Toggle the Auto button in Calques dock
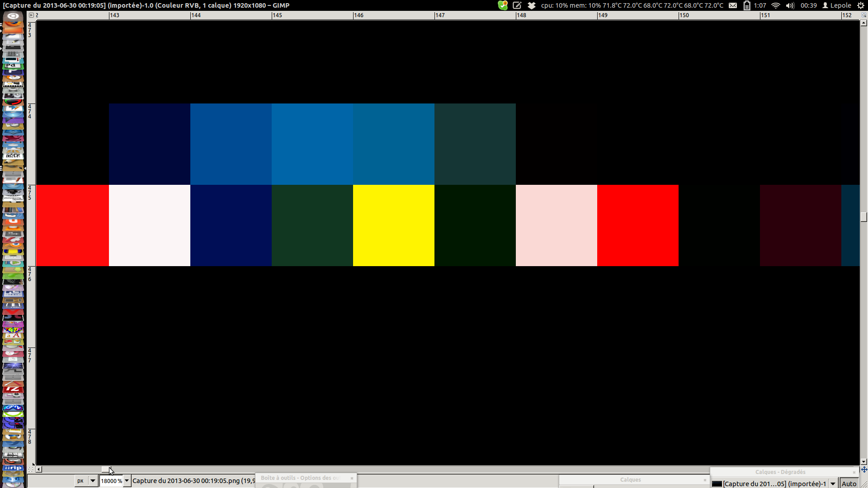 tap(849, 483)
